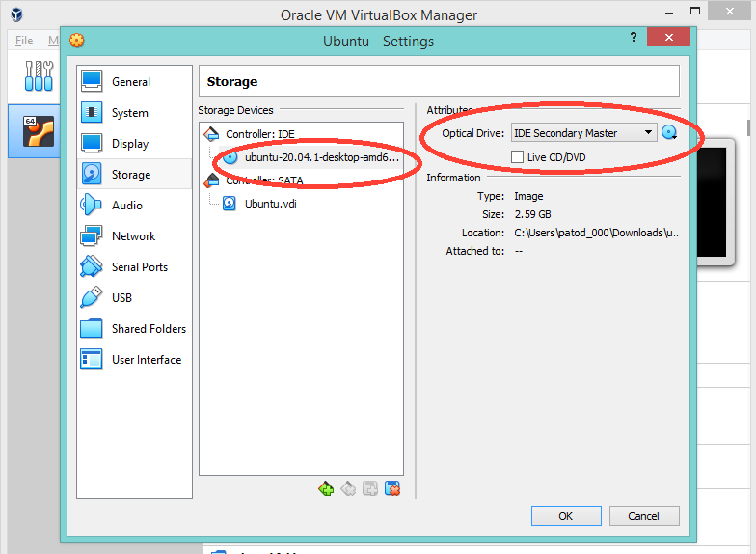The image size is (756, 554).
Task: Click the System chip icon
Action: (91, 112)
